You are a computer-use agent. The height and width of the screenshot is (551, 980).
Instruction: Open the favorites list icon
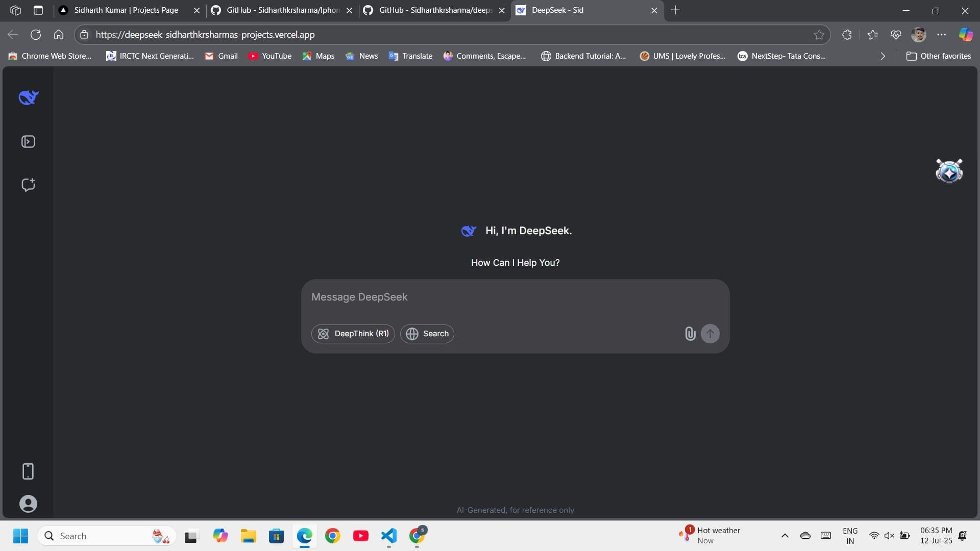pos(873,35)
